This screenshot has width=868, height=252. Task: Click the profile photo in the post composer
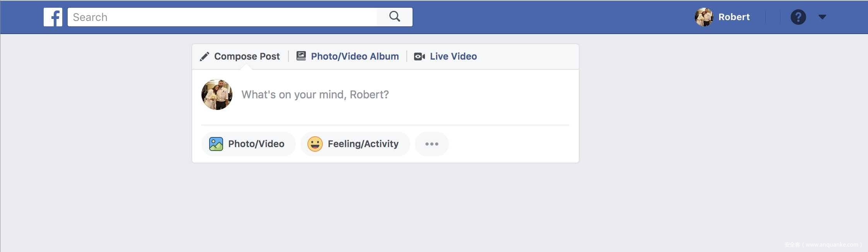(217, 95)
